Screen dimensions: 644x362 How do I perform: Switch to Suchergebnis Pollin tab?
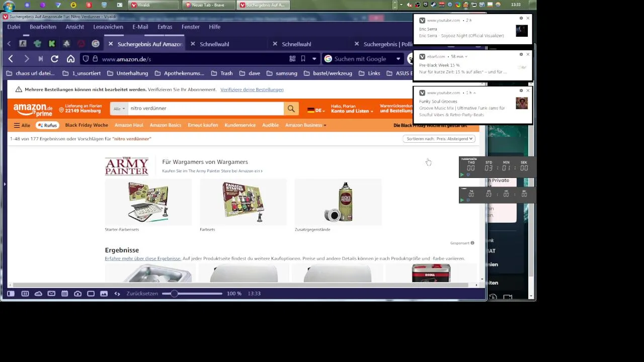[387, 44]
